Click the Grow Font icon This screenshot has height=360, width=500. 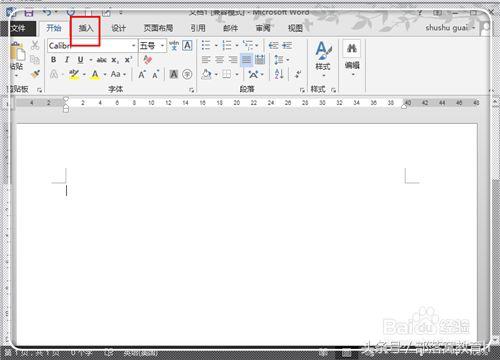[x=142, y=74]
